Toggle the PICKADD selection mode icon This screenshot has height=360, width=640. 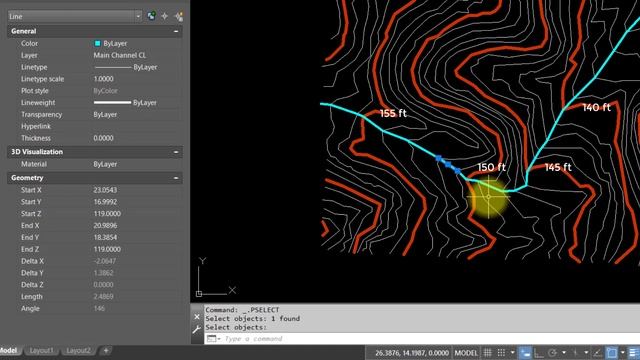151,16
